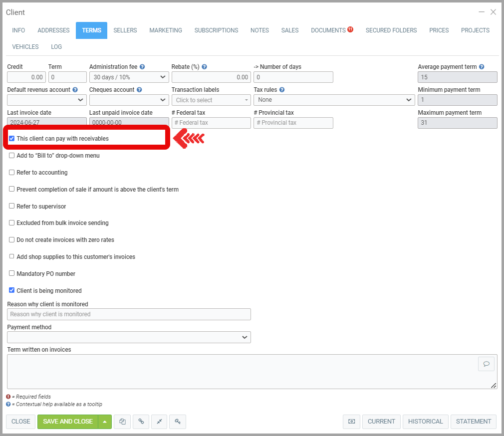504x436 pixels.
Task: Uncheck This client can pay with receivables
Action: click(x=12, y=139)
